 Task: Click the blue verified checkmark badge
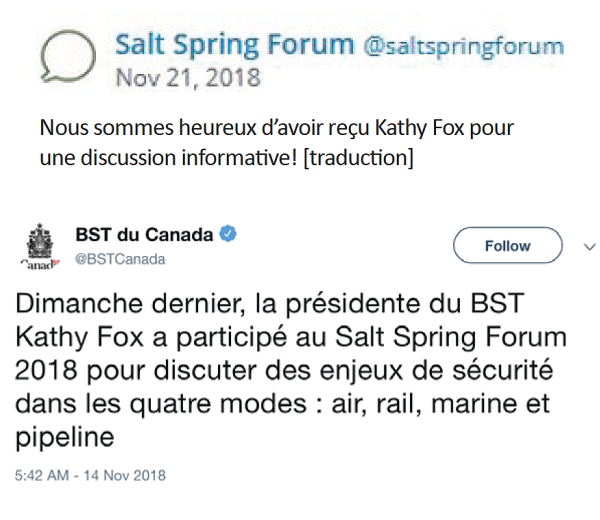coord(229,235)
